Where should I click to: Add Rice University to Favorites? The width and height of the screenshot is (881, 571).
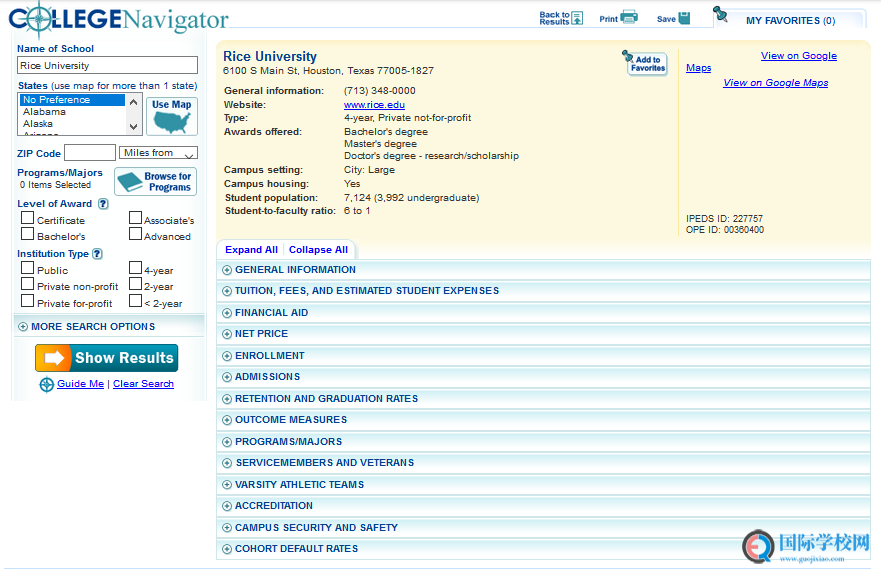[645, 63]
